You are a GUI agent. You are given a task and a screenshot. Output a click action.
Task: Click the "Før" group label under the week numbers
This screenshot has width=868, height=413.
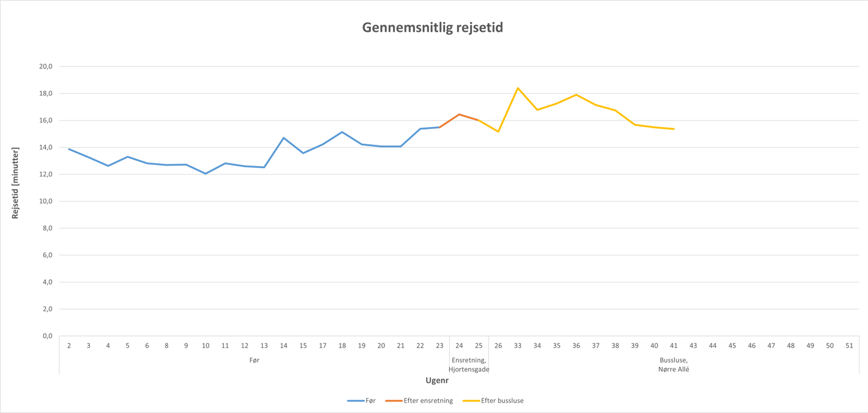[254, 360]
